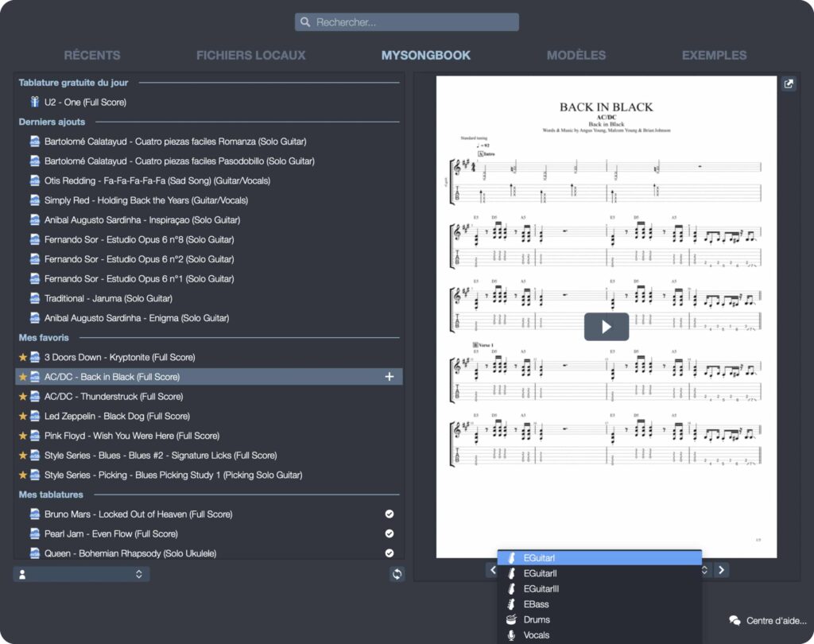Screen dimensions: 814x644
Task: Switch to the FICHIERS LOCAUX tab
Action: pyautogui.click(x=250, y=55)
